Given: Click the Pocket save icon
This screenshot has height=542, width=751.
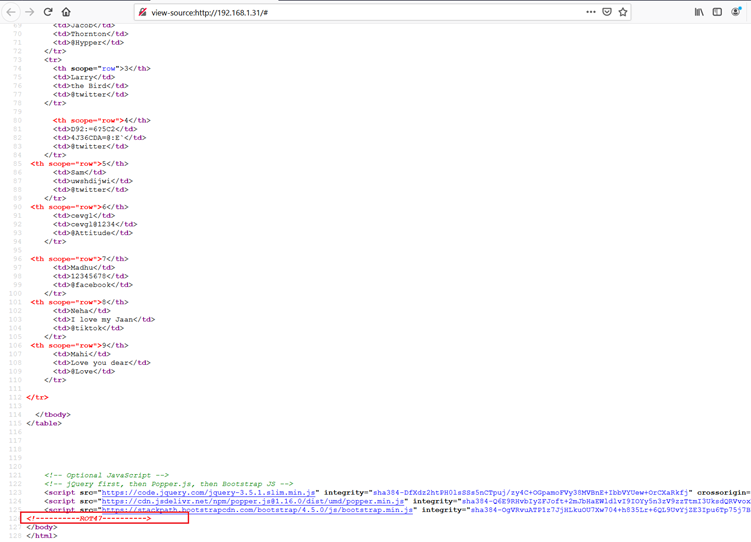Looking at the screenshot, I should click(606, 12).
